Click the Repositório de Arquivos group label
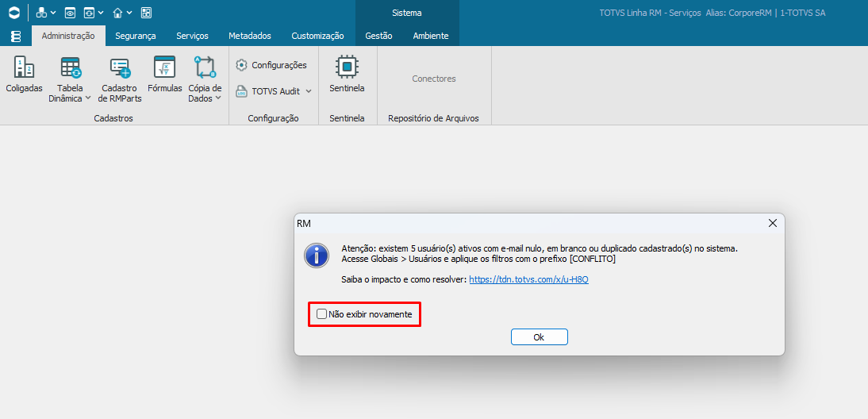Screen dimensions: 868x419 [433, 118]
